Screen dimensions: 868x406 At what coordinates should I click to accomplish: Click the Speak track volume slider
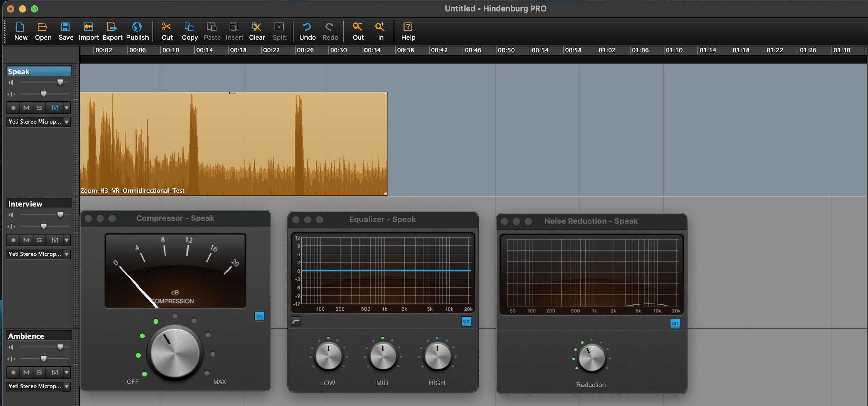(60, 82)
